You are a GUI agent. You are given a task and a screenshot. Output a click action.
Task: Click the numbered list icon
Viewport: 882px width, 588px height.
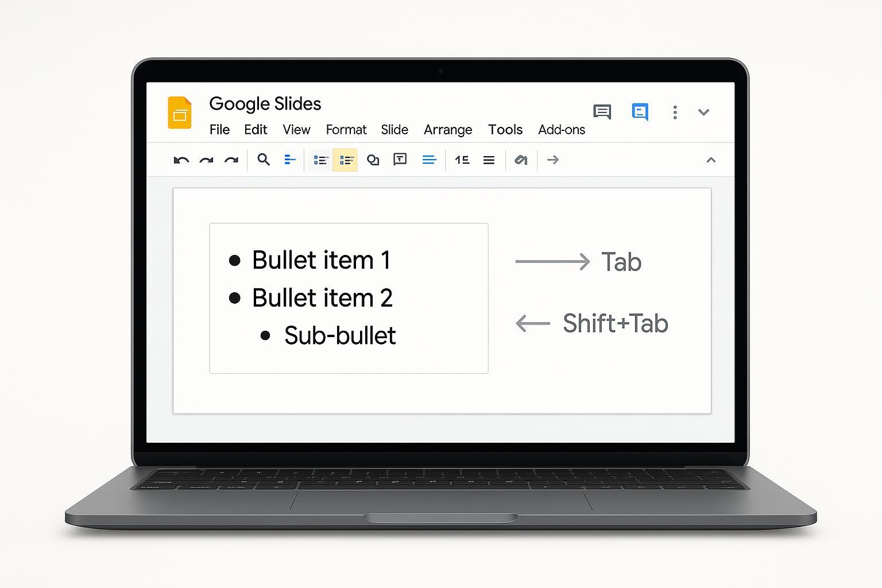462,160
